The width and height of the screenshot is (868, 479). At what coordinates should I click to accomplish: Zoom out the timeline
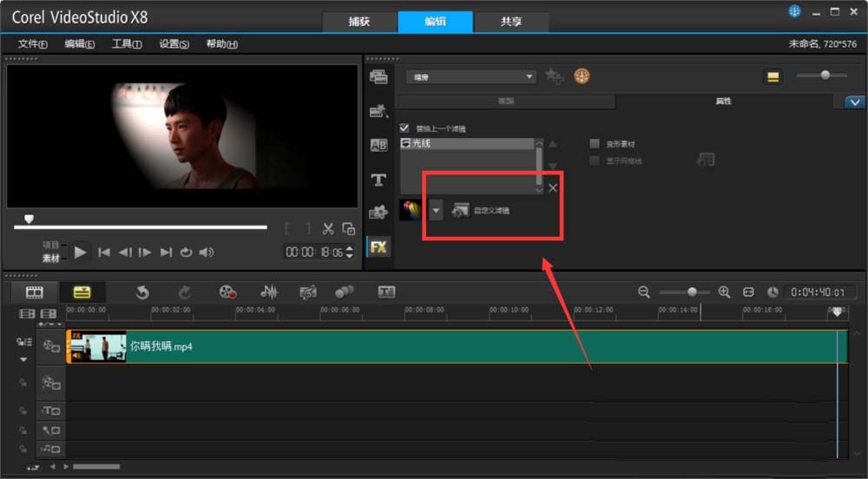pyautogui.click(x=644, y=292)
